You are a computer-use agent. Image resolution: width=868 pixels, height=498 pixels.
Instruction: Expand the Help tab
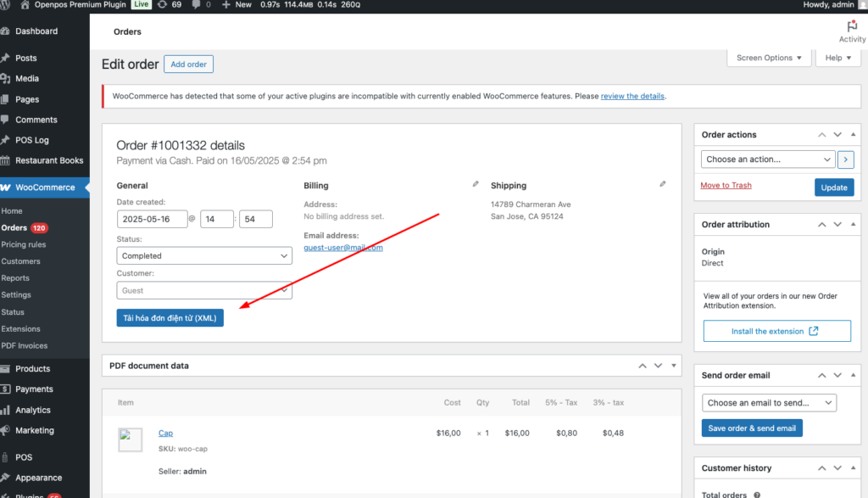tap(838, 58)
